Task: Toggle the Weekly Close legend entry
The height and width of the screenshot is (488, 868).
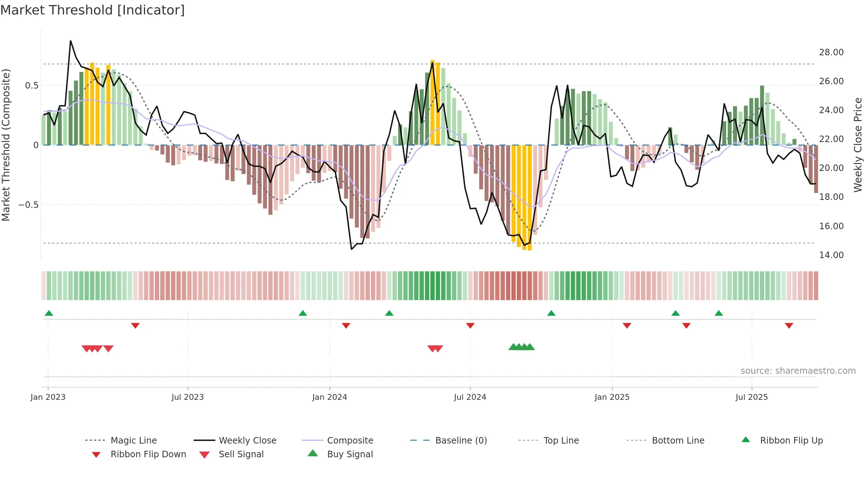Action: [x=235, y=440]
